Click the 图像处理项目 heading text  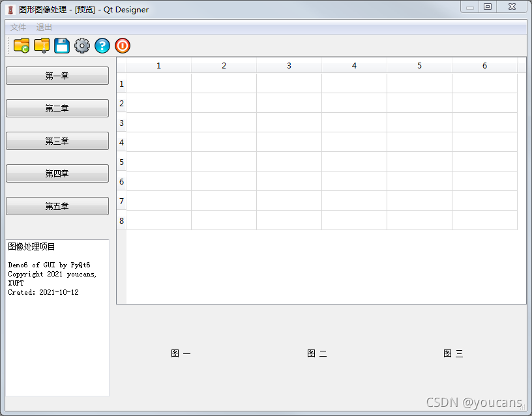31,246
